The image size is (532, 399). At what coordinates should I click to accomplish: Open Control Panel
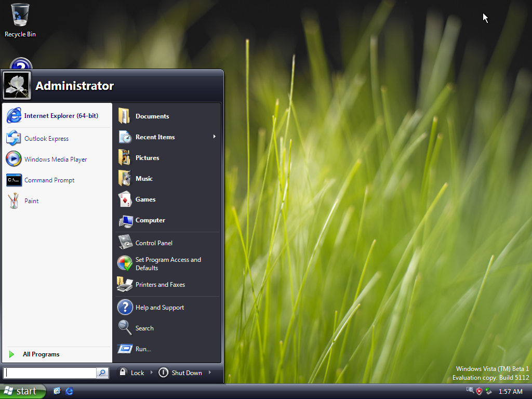[x=153, y=243]
